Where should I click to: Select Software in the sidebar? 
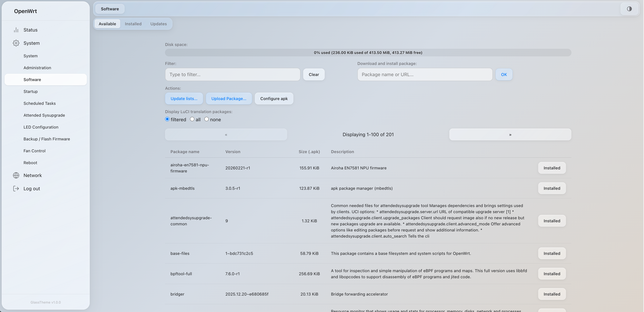pos(46,80)
